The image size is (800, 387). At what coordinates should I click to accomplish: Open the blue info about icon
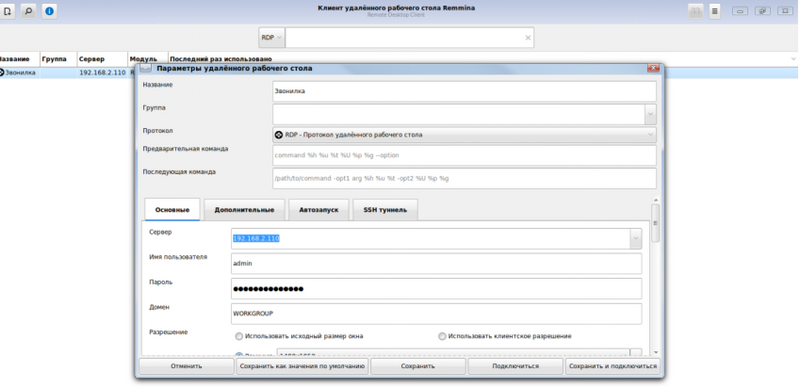[x=49, y=11]
